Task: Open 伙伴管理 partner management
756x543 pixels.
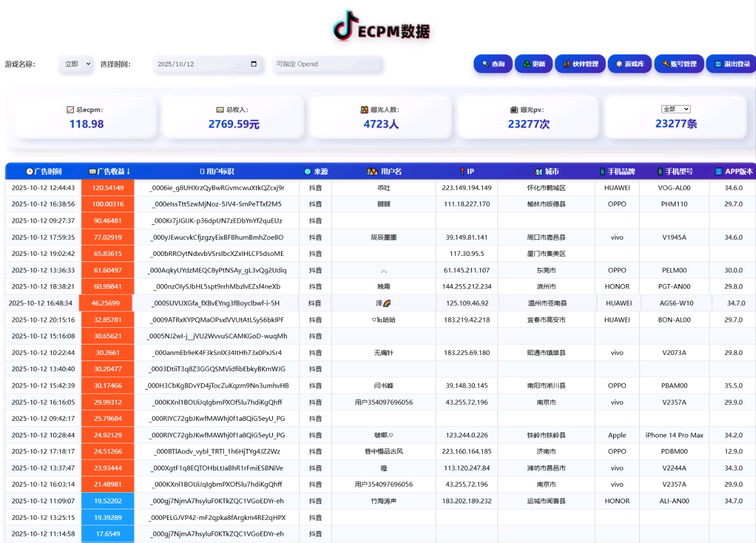Action: [x=580, y=64]
